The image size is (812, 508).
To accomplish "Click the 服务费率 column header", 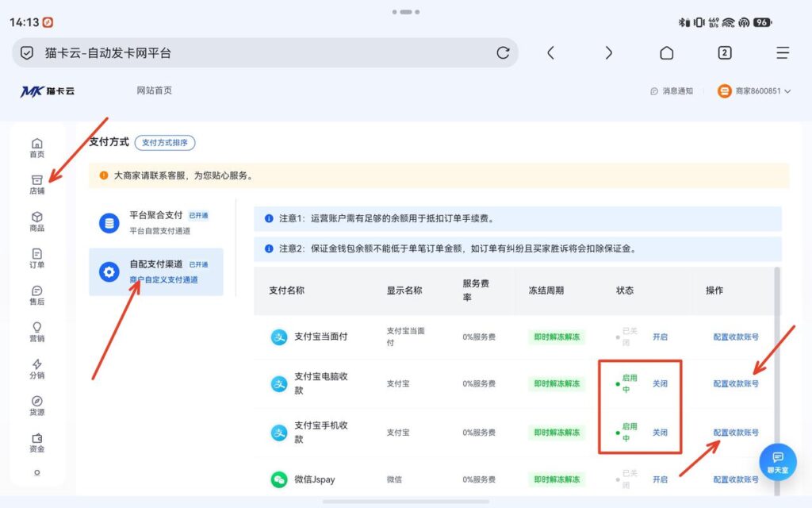I will (x=476, y=291).
